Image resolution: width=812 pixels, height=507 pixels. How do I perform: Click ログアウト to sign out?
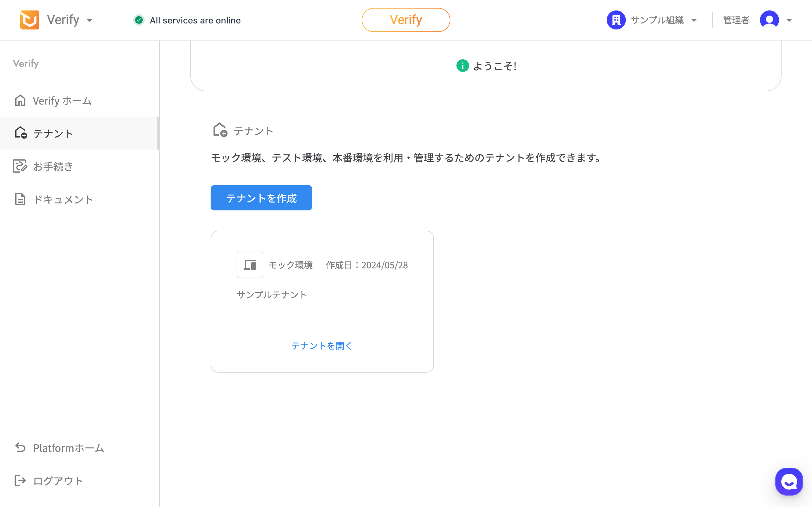58,481
